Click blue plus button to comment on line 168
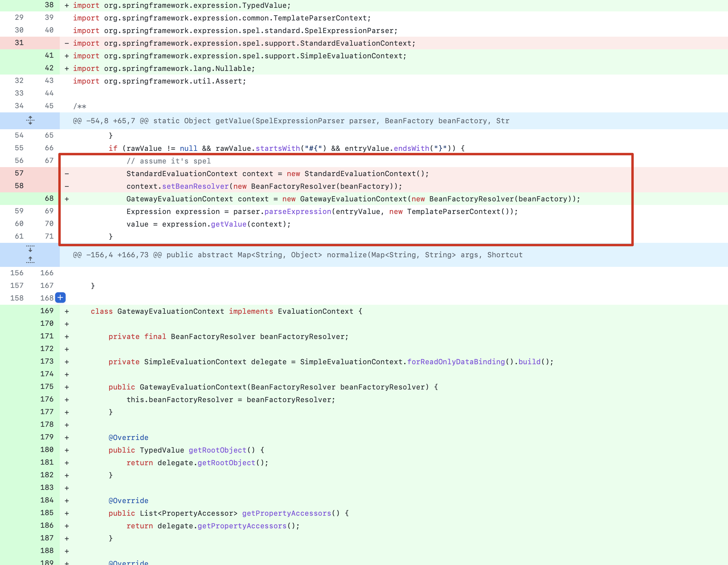Viewport: 728px width, 565px height. 60,298
